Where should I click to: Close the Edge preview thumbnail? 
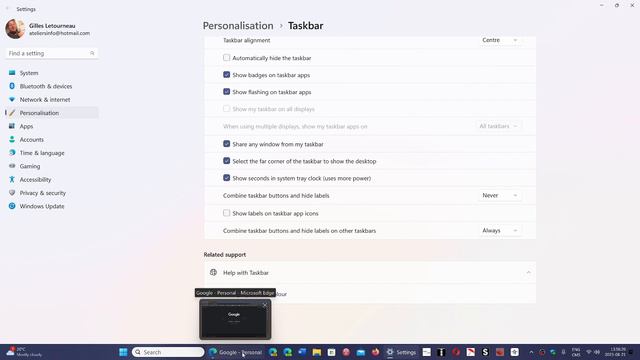[x=264, y=305]
